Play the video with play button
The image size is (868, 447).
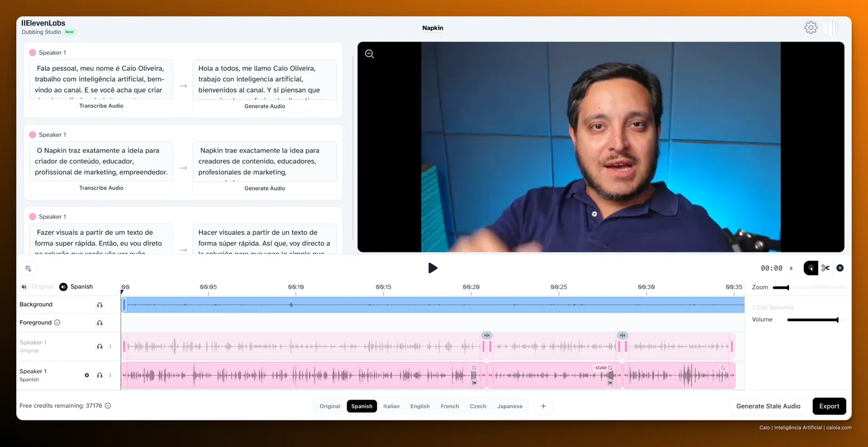432,268
